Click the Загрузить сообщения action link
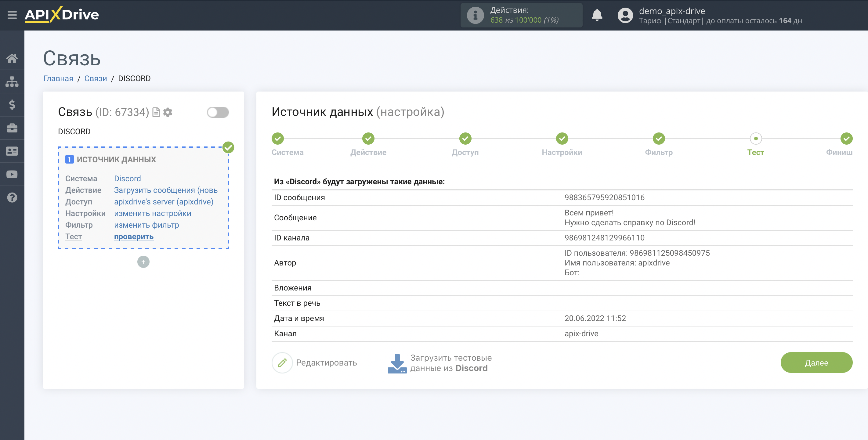Screen dimensions: 868x440 point(166,190)
